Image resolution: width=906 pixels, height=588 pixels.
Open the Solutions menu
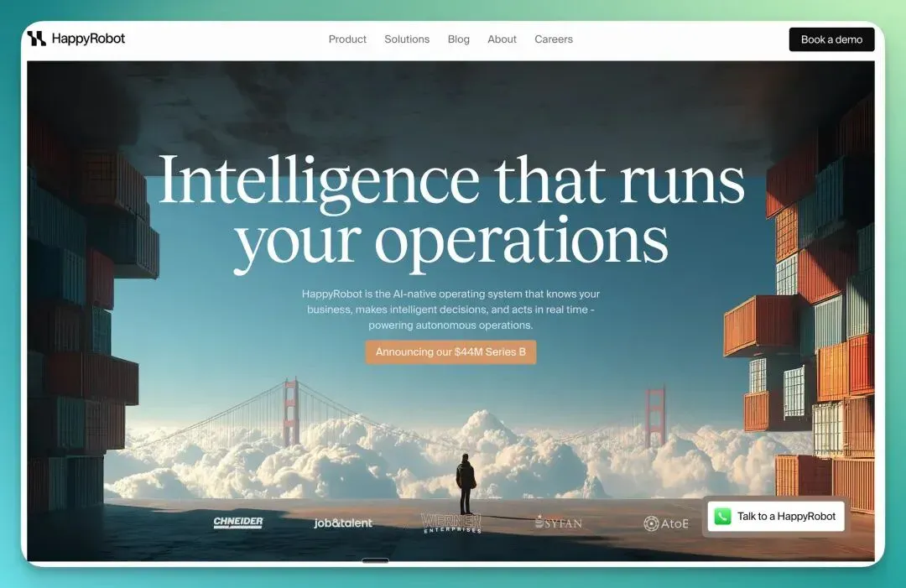[407, 39]
